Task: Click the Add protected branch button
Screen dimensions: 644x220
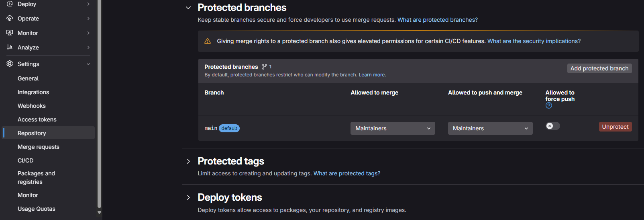Action: [x=599, y=68]
